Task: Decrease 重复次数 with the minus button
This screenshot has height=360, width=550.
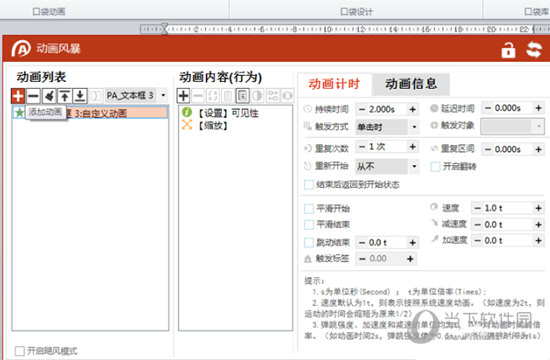Action: click(362, 147)
